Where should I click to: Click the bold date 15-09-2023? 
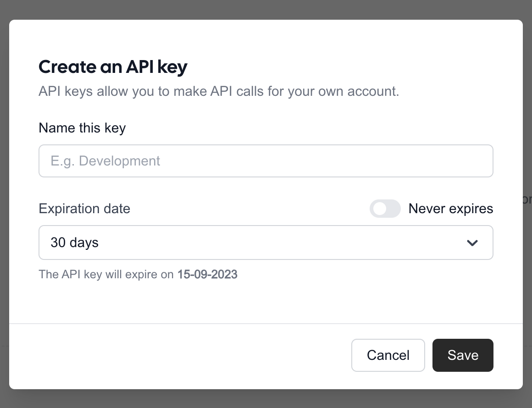click(207, 275)
